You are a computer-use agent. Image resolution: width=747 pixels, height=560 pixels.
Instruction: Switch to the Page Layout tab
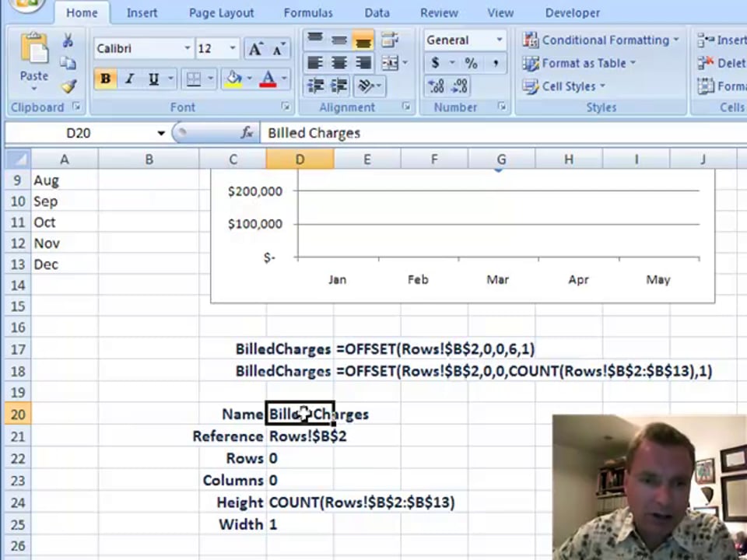tap(222, 13)
